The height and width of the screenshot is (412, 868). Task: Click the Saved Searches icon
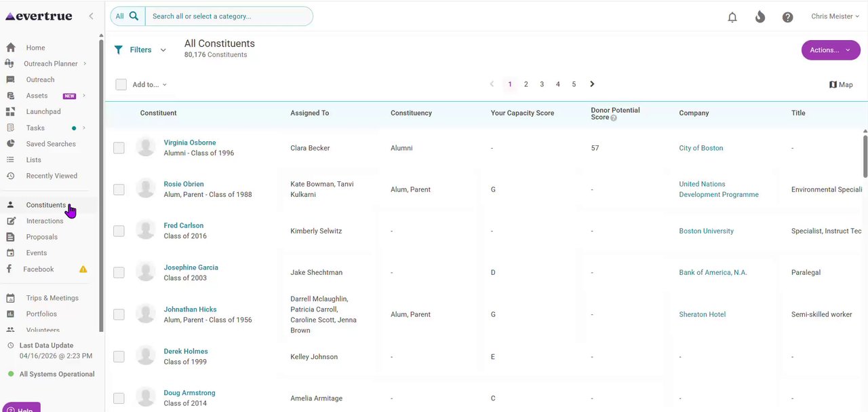click(11, 144)
